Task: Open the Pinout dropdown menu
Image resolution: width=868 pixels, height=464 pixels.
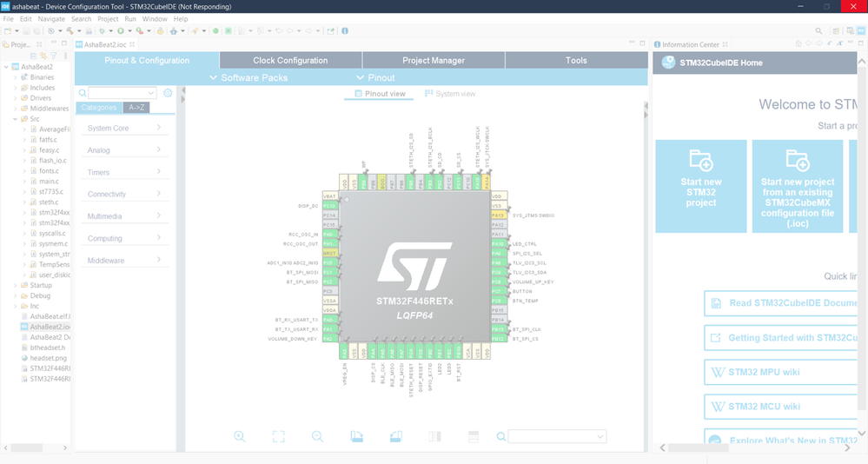Action: coord(375,77)
